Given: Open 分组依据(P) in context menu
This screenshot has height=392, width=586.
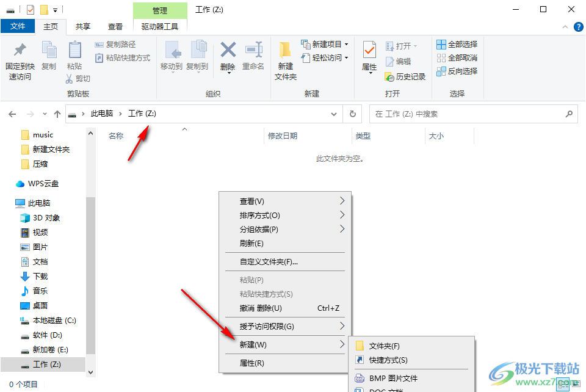Looking at the screenshot, I should pyautogui.click(x=285, y=230).
